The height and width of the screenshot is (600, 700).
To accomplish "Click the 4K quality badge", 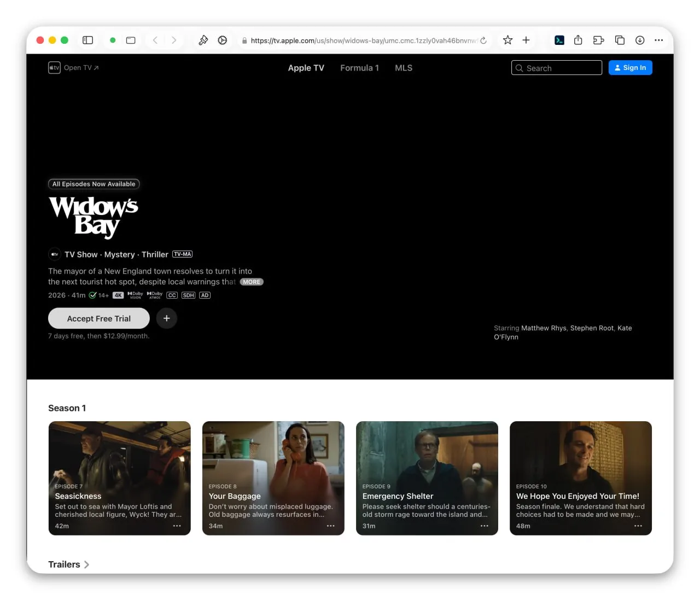I will tap(118, 295).
